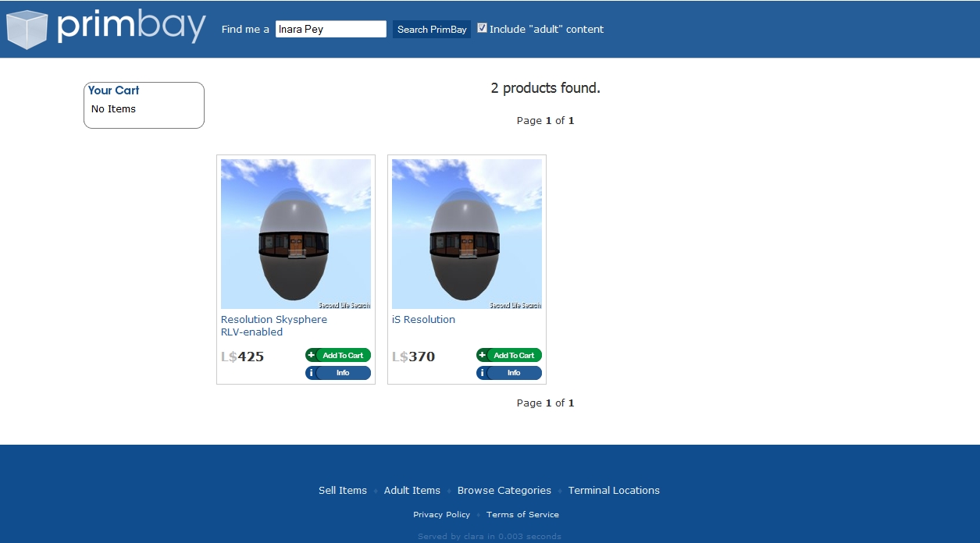
Task: Open the Resolution Skysphere RLV-enabled title link
Action: pos(273,325)
